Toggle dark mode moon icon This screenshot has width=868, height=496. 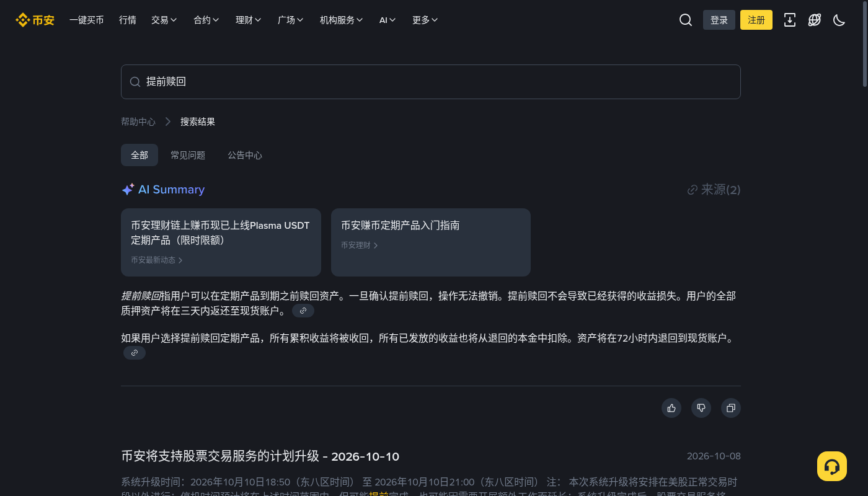839,20
